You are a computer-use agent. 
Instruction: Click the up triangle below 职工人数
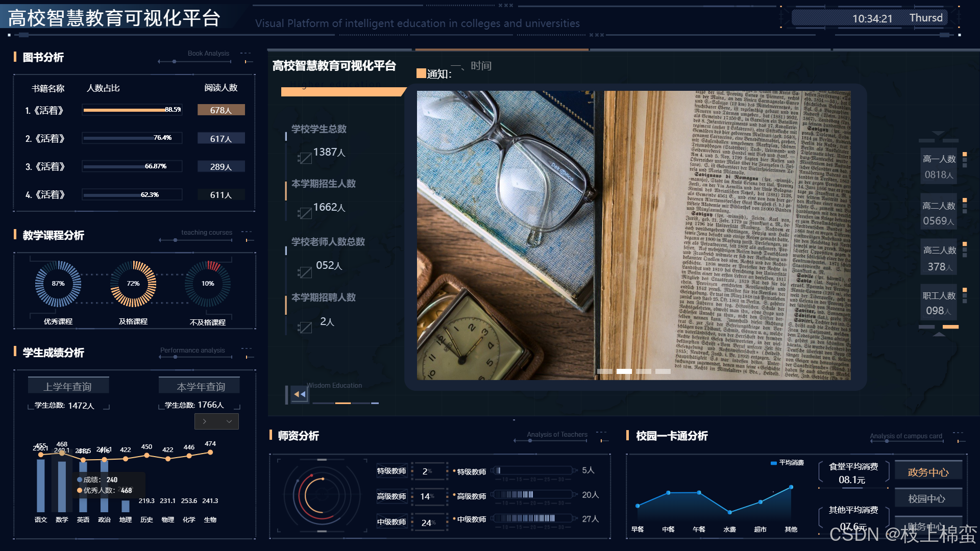(939, 334)
